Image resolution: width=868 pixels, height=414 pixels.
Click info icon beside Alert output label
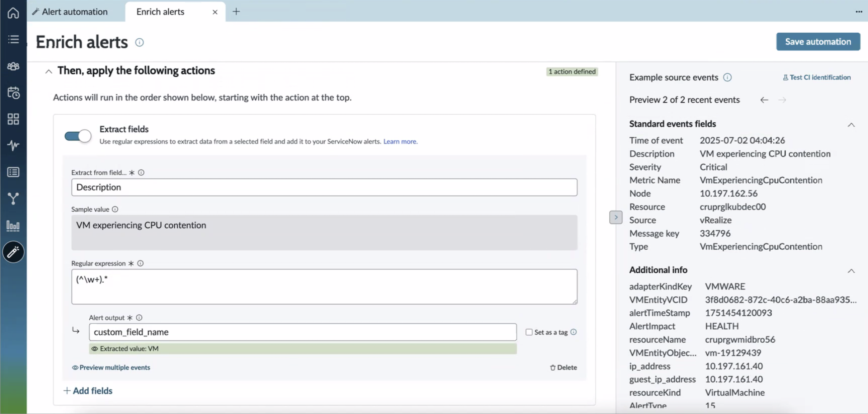pyautogui.click(x=139, y=317)
